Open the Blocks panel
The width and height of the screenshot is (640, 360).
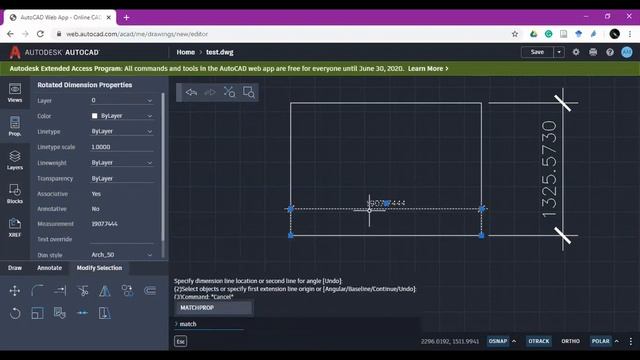click(x=15, y=194)
